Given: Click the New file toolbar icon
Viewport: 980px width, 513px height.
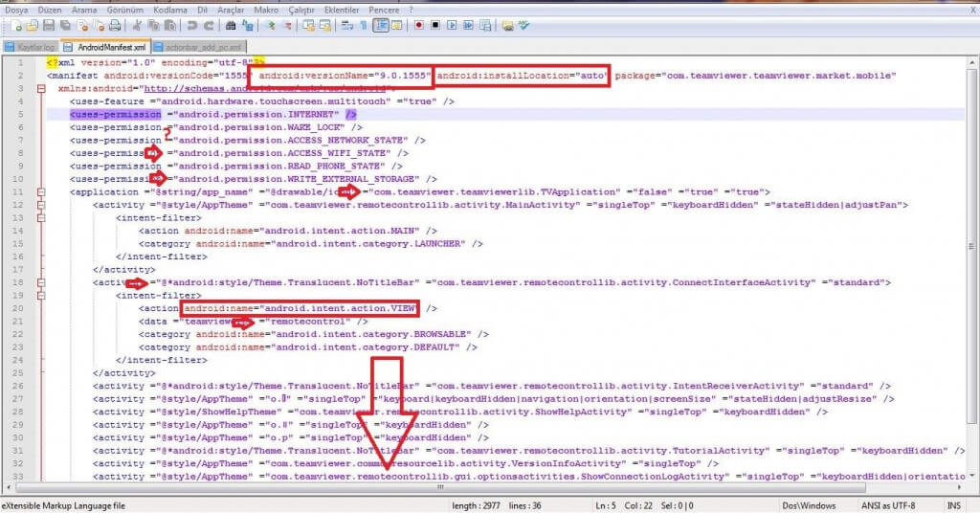Looking at the screenshot, I should pyautogui.click(x=10, y=25).
